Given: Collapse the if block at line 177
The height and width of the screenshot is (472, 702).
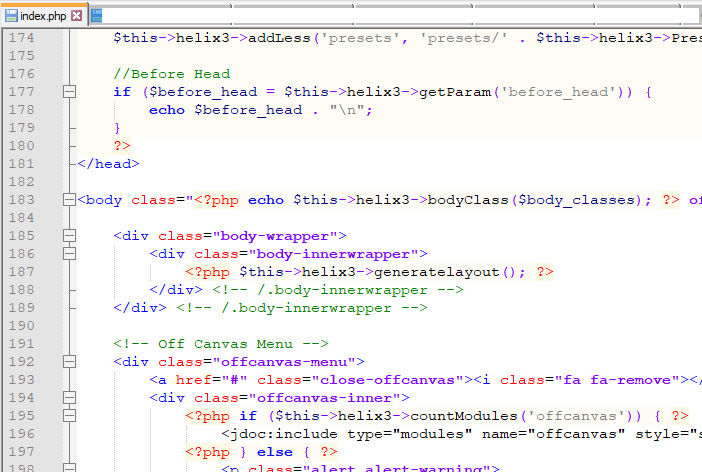Looking at the screenshot, I should [x=69, y=92].
